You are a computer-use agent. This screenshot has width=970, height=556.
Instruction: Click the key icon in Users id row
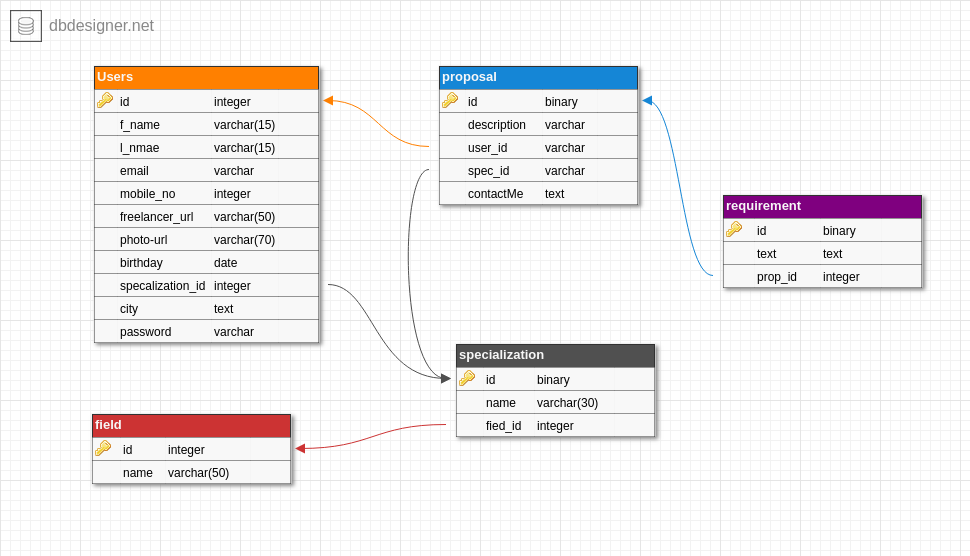[x=105, y=100]
